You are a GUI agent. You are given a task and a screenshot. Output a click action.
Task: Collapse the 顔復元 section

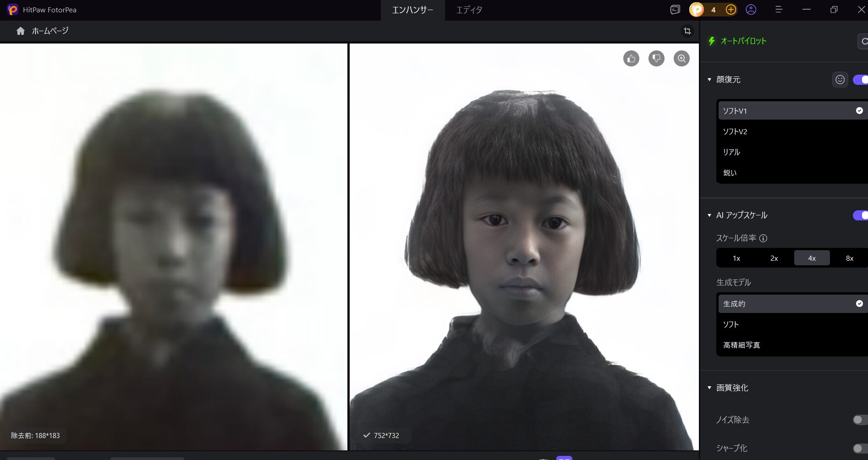point(709,79)
